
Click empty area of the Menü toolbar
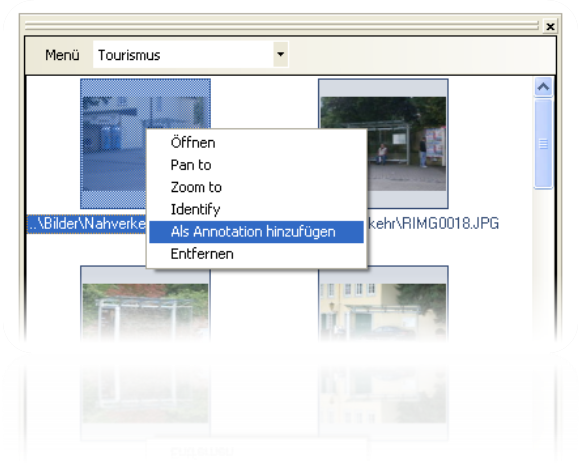tap(422, 55)
